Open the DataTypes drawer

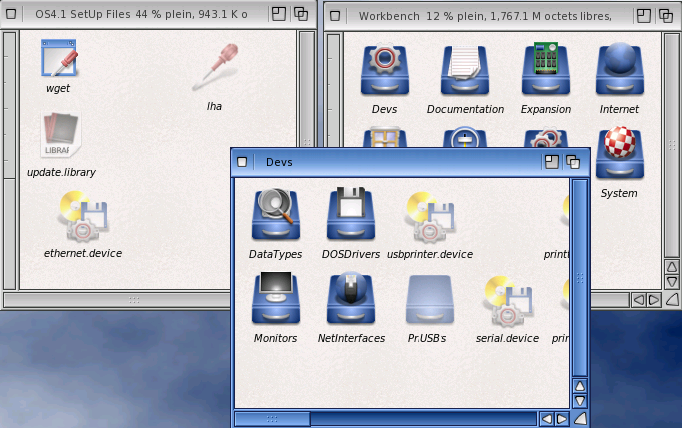coord(276,214)
